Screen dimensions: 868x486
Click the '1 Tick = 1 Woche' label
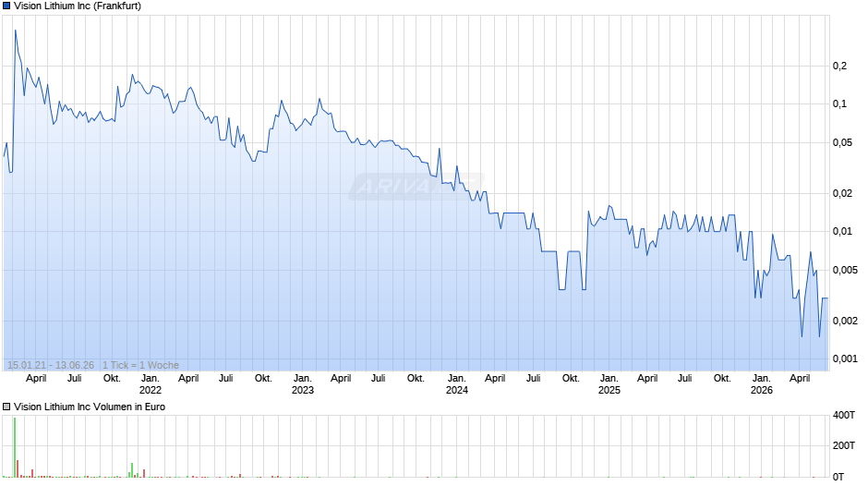point(140,365)
